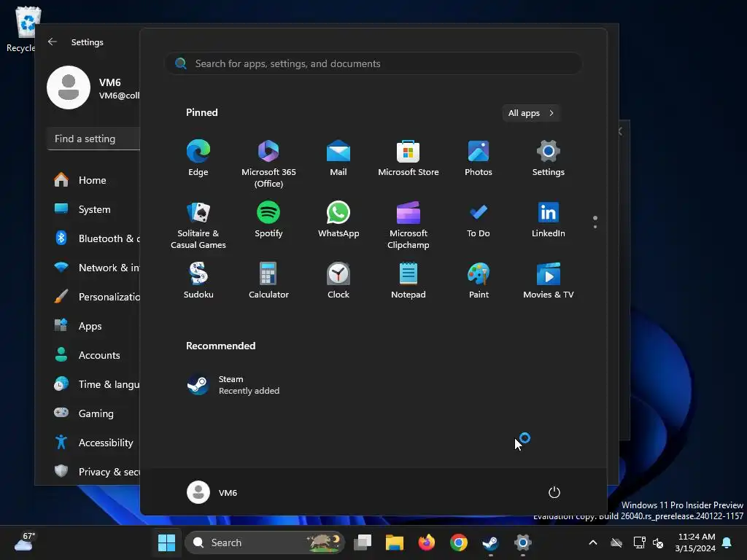Open Edge from pinned apps
Image resolution: width=747 pixels, height=560 pixels.
[x=198, y=158]
